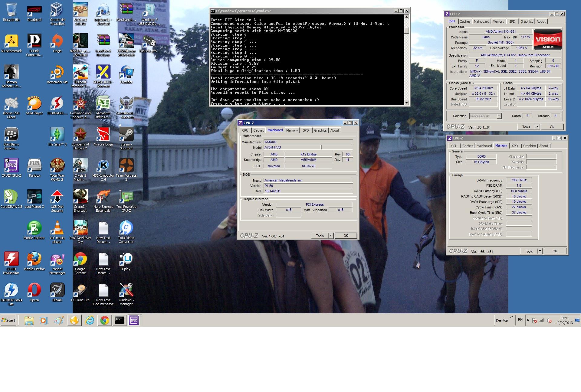Screen dimensions: 581x392
Task: Launch Oracle VM VirtualBox from desktop
Action: click(x=57, y=14)
